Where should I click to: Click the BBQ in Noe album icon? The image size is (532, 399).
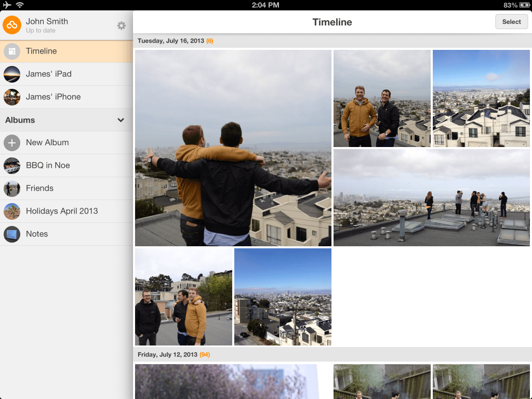(x=12, y=165)
